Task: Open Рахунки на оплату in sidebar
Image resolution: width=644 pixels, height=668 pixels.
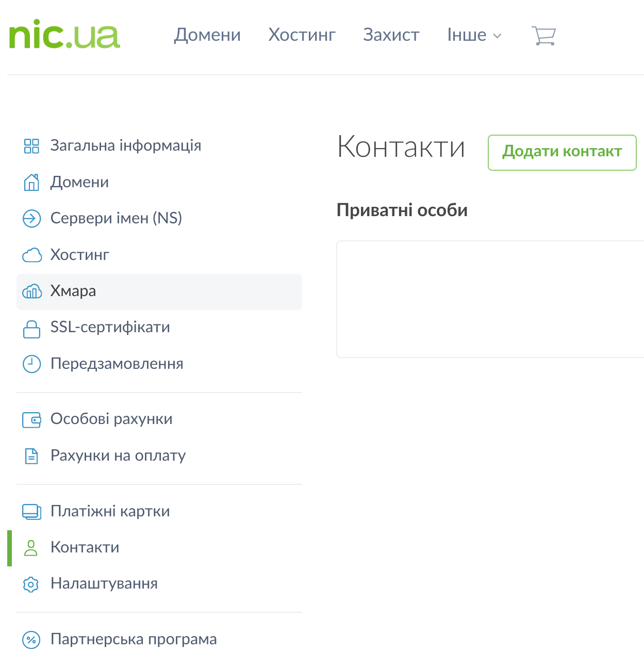Action: point(118,455)
